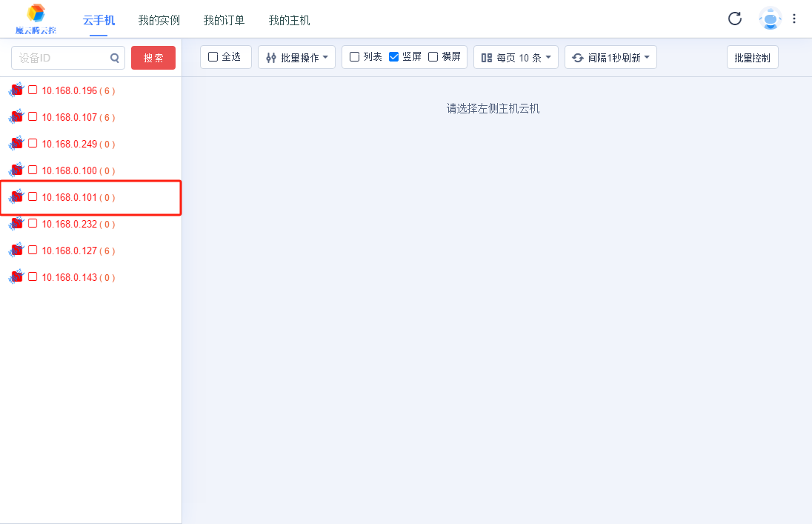
Task: Click the 批量控制 button
Action: coord(752,57)
